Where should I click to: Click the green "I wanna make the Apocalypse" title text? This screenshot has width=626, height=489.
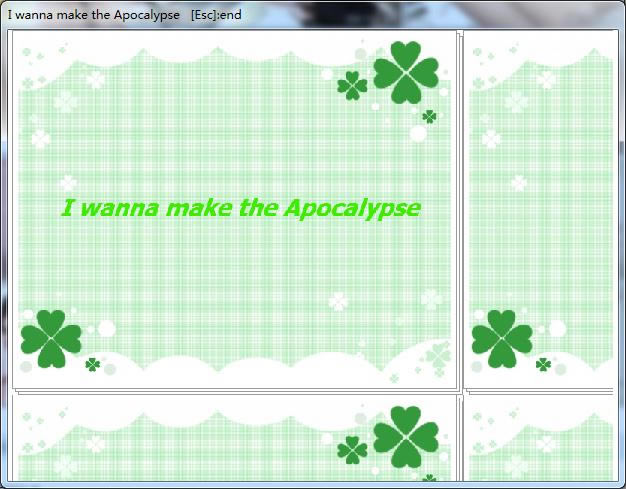click(x=241, y=209)
